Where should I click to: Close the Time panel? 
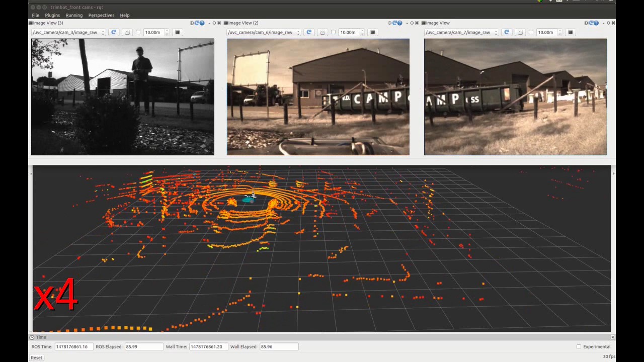point(613,337)
